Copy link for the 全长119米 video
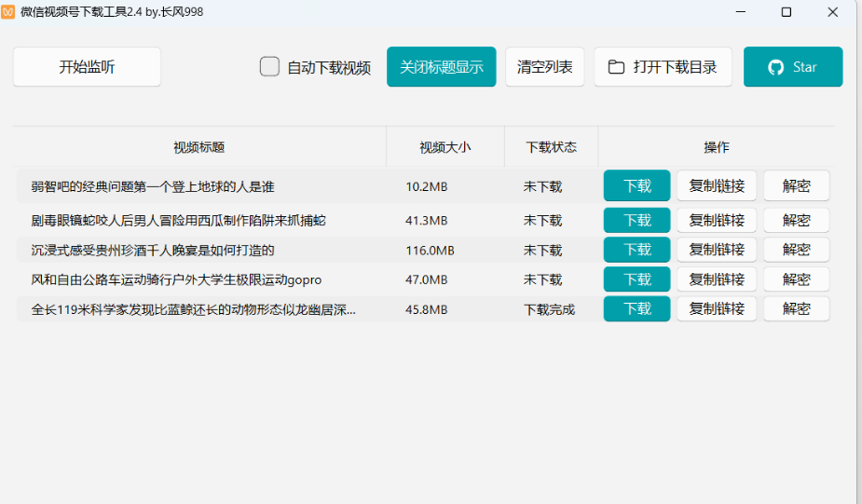 click(x=716, y=309)
